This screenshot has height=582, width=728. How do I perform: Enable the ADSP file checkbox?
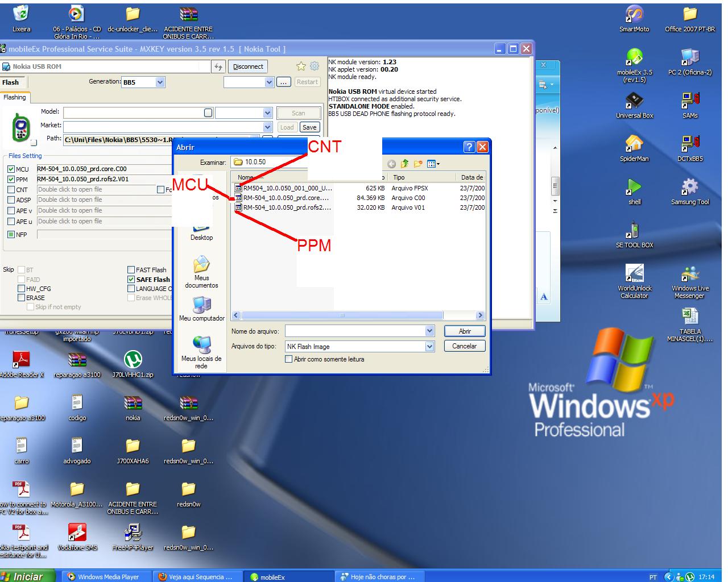coord(11,200)
